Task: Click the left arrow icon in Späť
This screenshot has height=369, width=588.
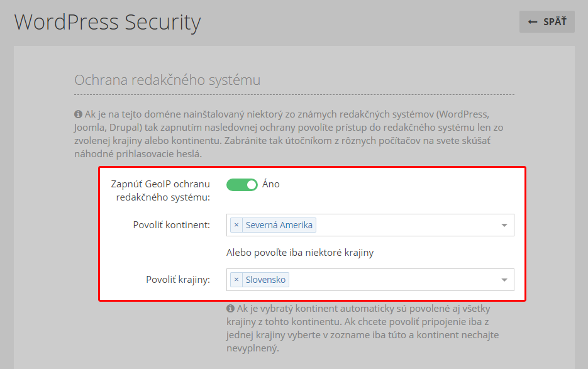Action: click(533, 22)
